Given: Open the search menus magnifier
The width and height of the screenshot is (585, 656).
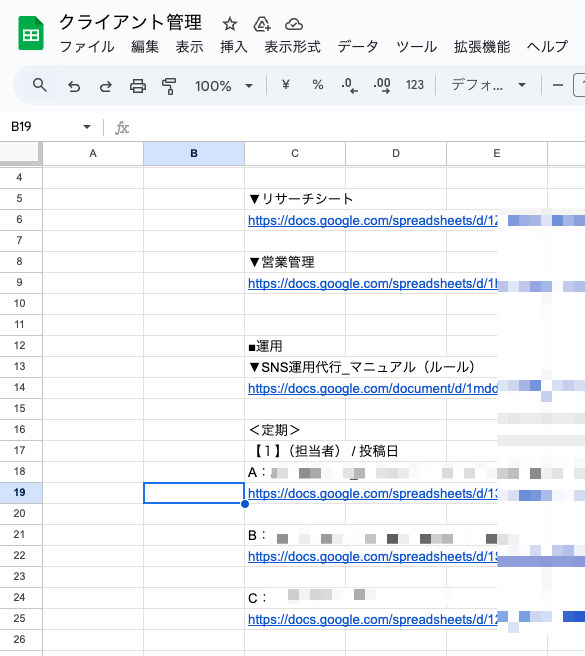Looking at the screenshot, I should (x=40, y=85).
